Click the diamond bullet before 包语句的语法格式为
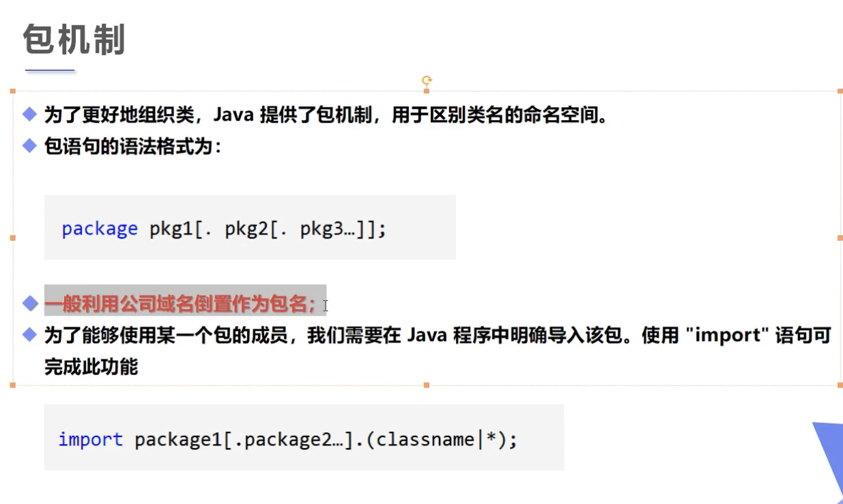 click(x=29, y=146)
